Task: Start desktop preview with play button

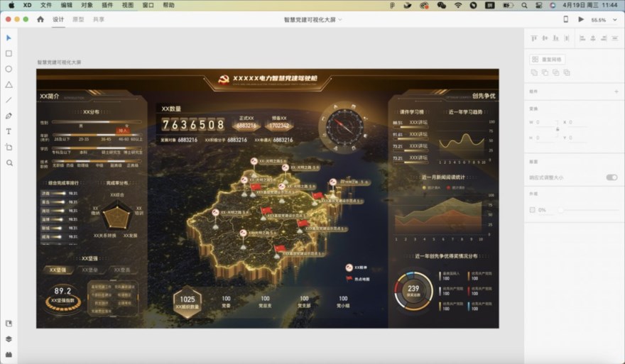Action: pos(581,19)
